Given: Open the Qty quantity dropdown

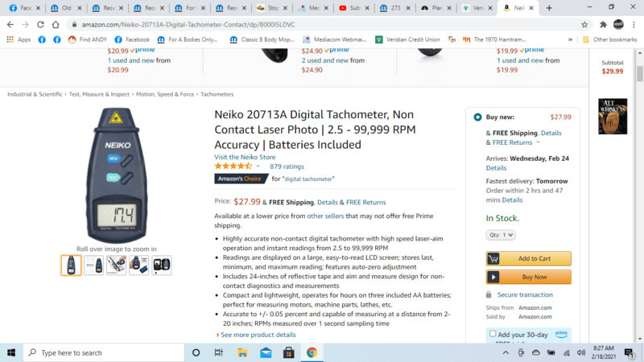Looking at the screenshot, I should click(x=501, y=235).
